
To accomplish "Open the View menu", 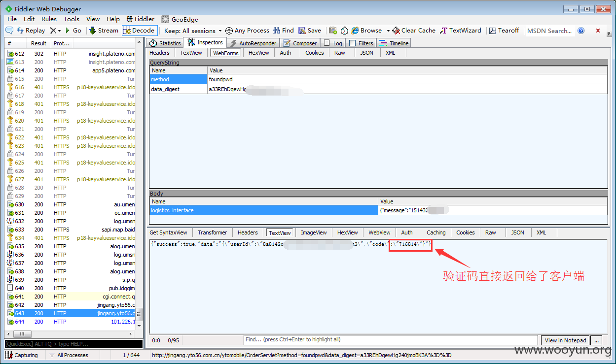I will tap(93, 19).
